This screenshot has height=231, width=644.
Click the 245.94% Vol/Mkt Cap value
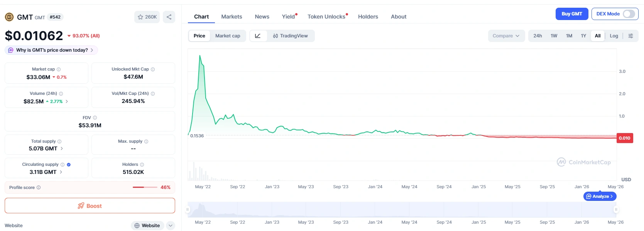coord(133,101)
